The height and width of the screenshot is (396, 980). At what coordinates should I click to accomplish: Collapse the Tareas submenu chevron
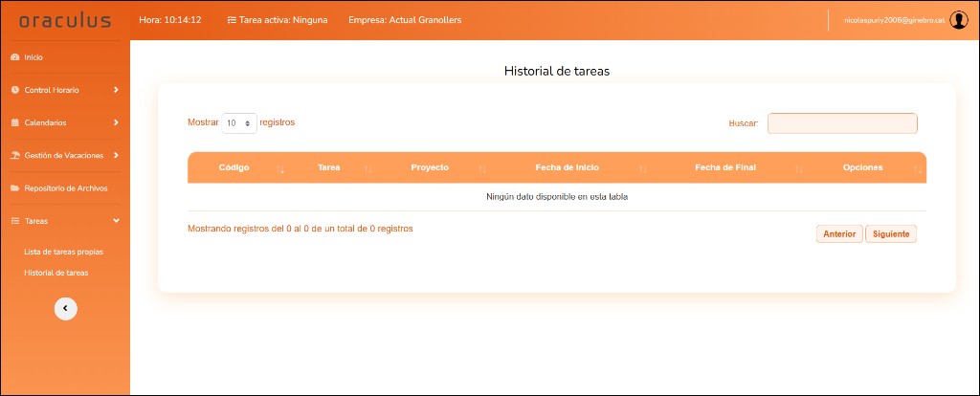click(x=116, y=221)
